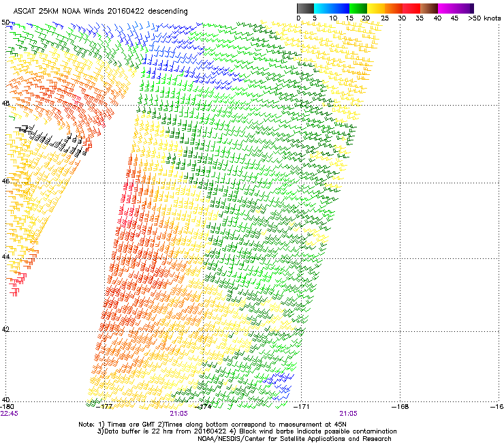Click the '20' legend scale label
Image resolution: width=504 pixels, height=443 pixels.
[366, 18]
